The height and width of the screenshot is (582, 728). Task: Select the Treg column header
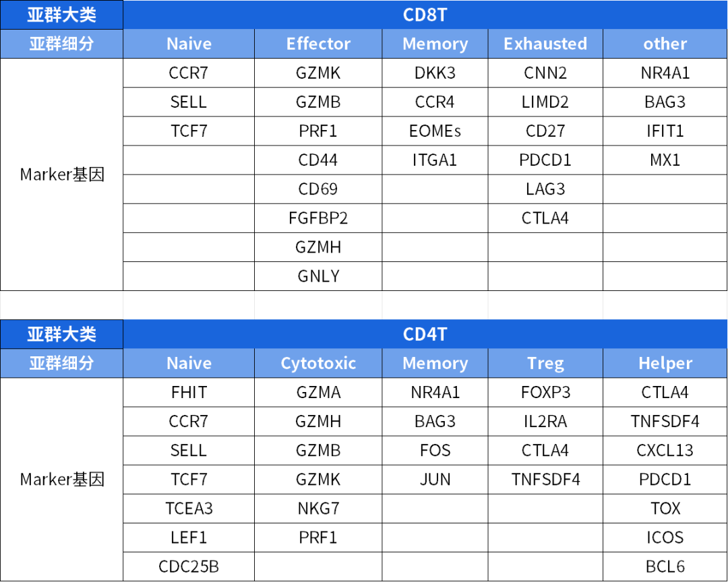[545, 363]
